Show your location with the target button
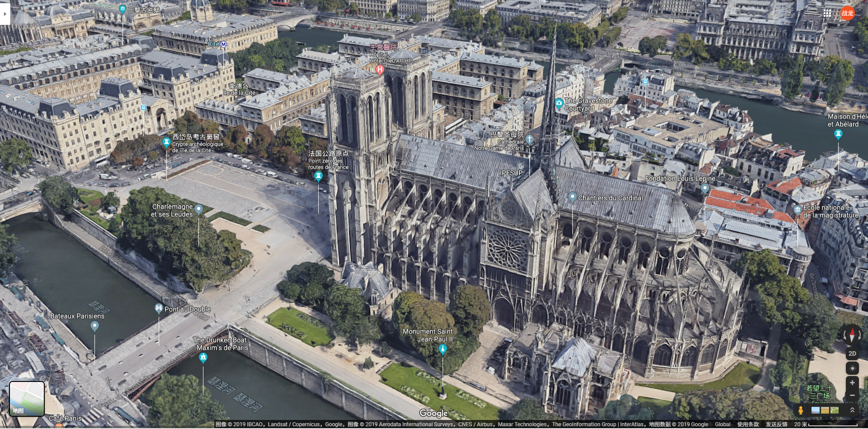The height and width of the screenshot is (429, 868). (852, 368)
